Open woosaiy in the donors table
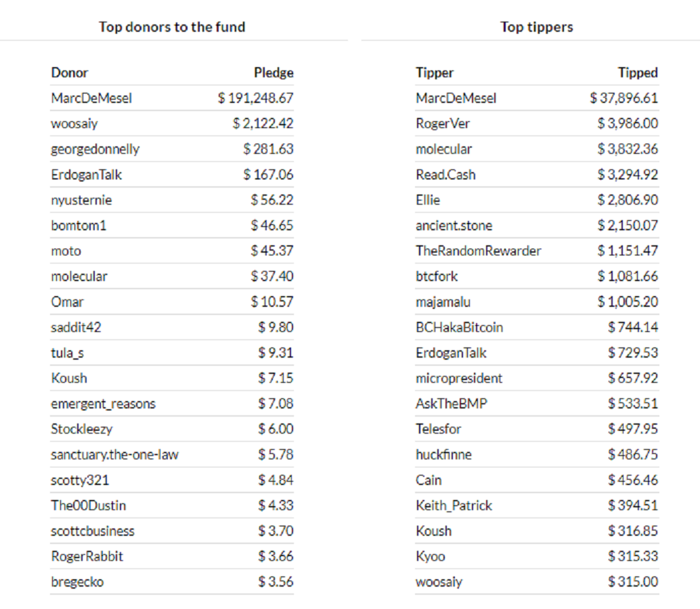 tap(74, 123)
